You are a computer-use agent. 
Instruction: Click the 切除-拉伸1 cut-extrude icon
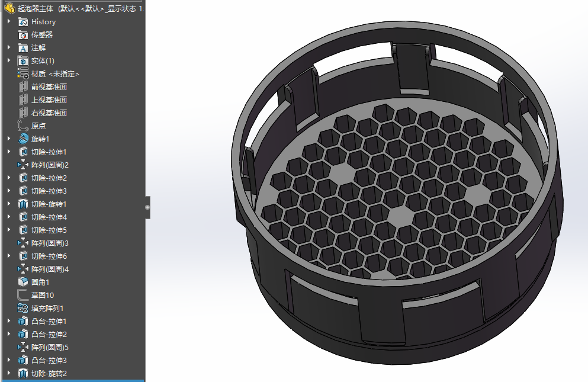pyautogui.click(x=23, y=152)
